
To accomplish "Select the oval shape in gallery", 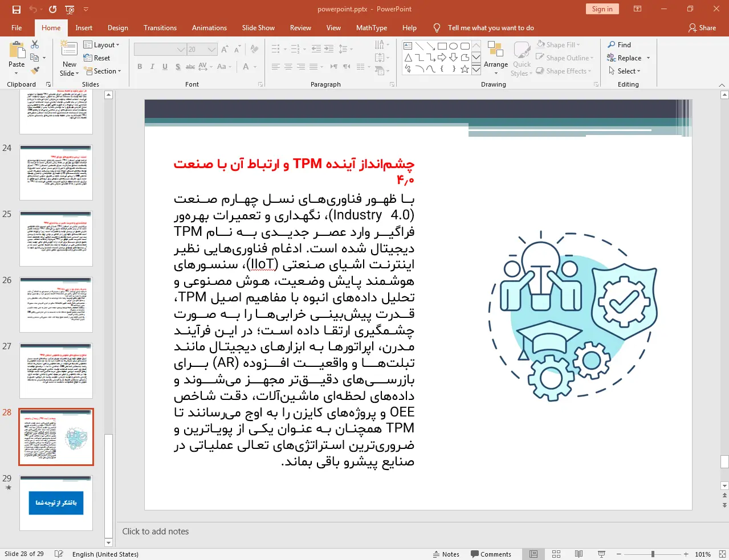I will tap(453, 46).
